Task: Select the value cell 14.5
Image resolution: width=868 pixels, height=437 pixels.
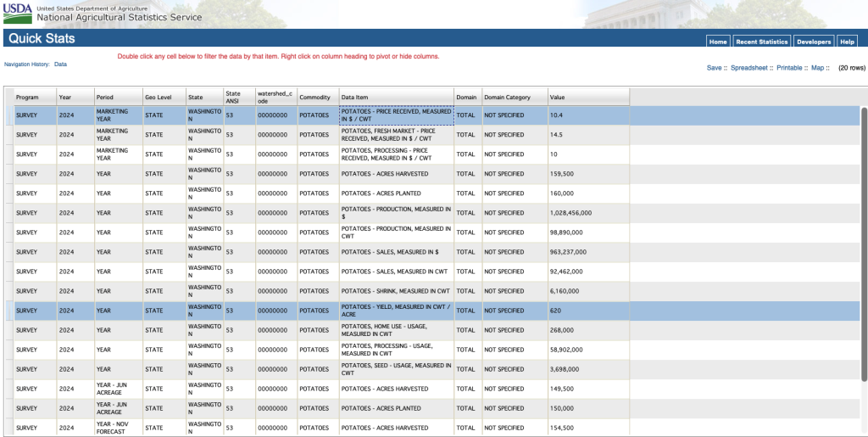Action: coord(588,135)
